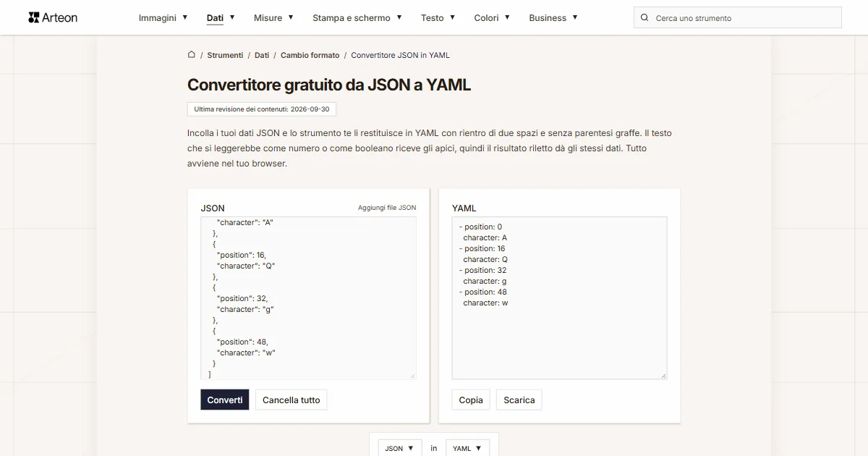868x456 pixels.
Task: Open the YAML target format dropdown
Action: [467, 448]
